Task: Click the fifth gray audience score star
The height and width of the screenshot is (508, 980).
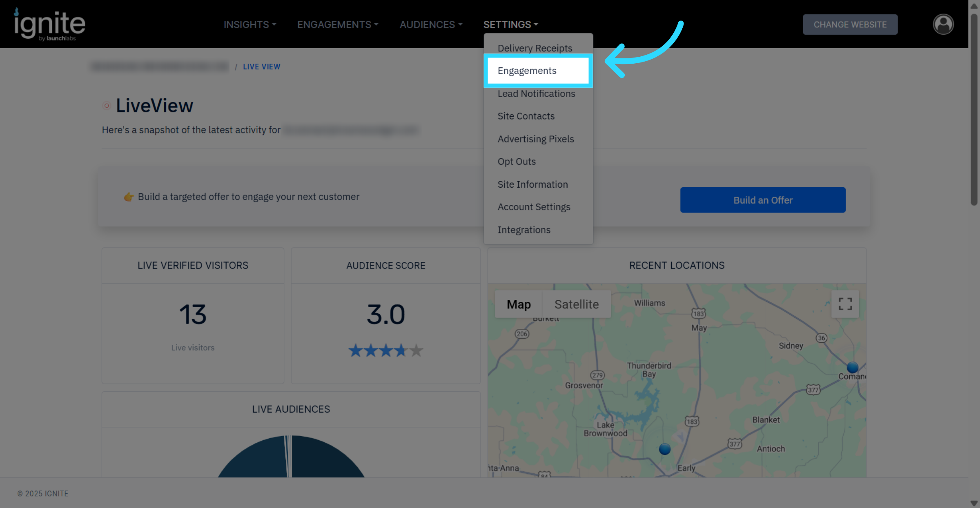Action: tap(416, 350)
